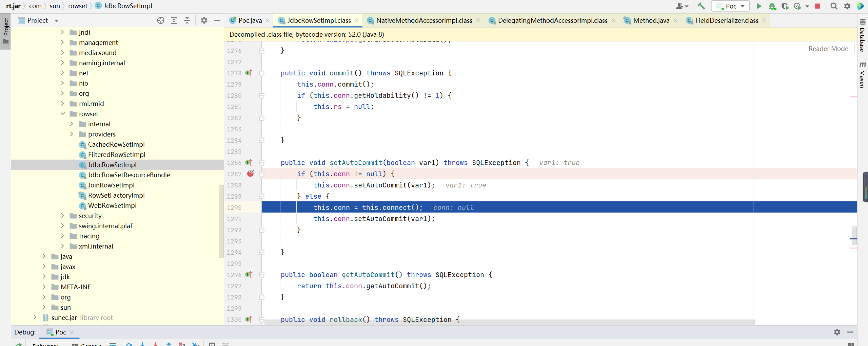Run Poc with coverage shield icon
Screen dimensions: 868x346
coord(785,6)
